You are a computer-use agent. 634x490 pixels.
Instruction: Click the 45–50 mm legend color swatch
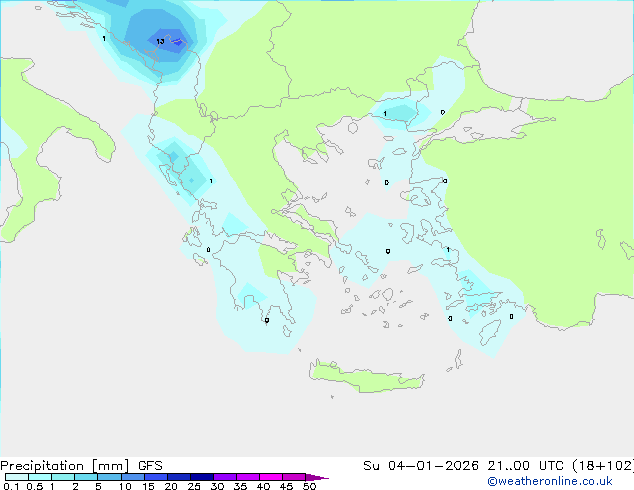[294, 477]
